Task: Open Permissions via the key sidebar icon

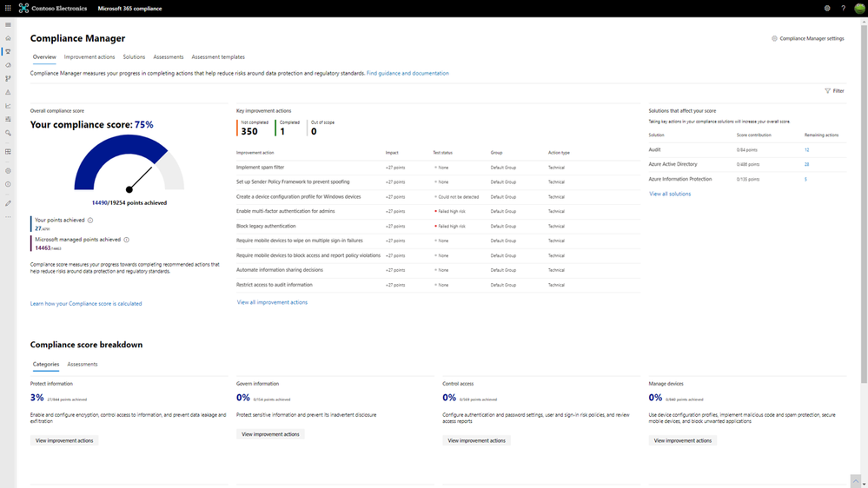Action: (x=8, y=133)
